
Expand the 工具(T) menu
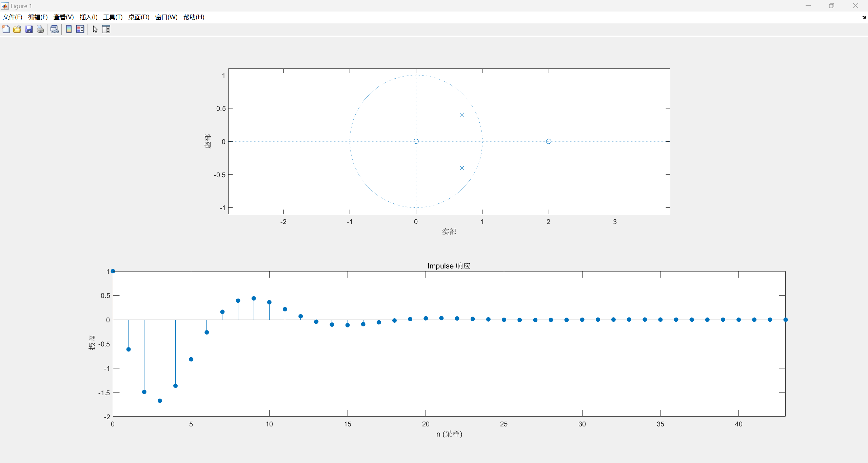[113, 17]
